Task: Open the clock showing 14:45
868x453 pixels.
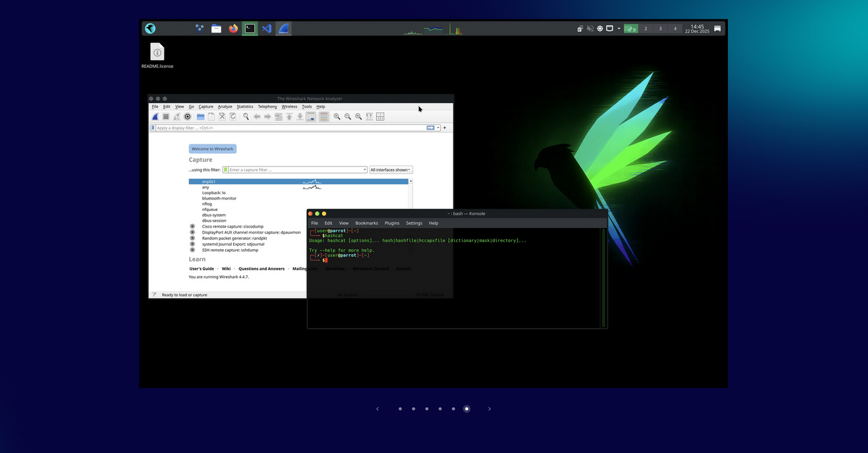Action: [697, 28]
